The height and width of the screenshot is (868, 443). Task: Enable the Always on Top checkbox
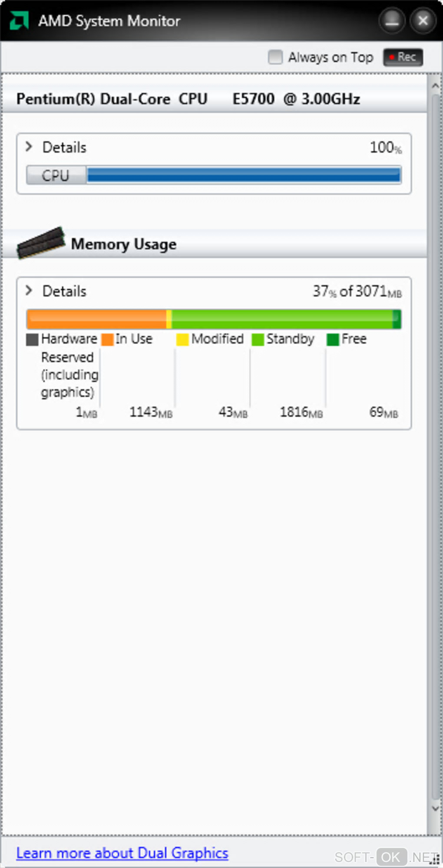[275, 57]
